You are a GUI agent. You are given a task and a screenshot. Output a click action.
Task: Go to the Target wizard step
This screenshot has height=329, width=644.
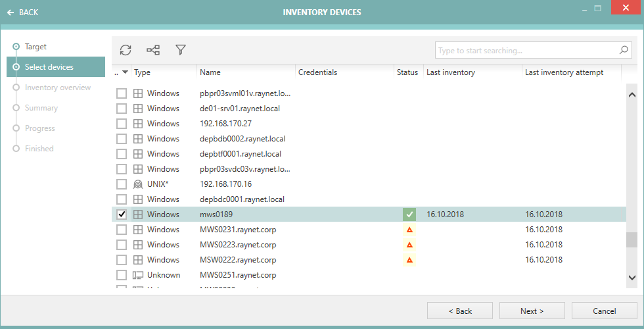(35, 47)
